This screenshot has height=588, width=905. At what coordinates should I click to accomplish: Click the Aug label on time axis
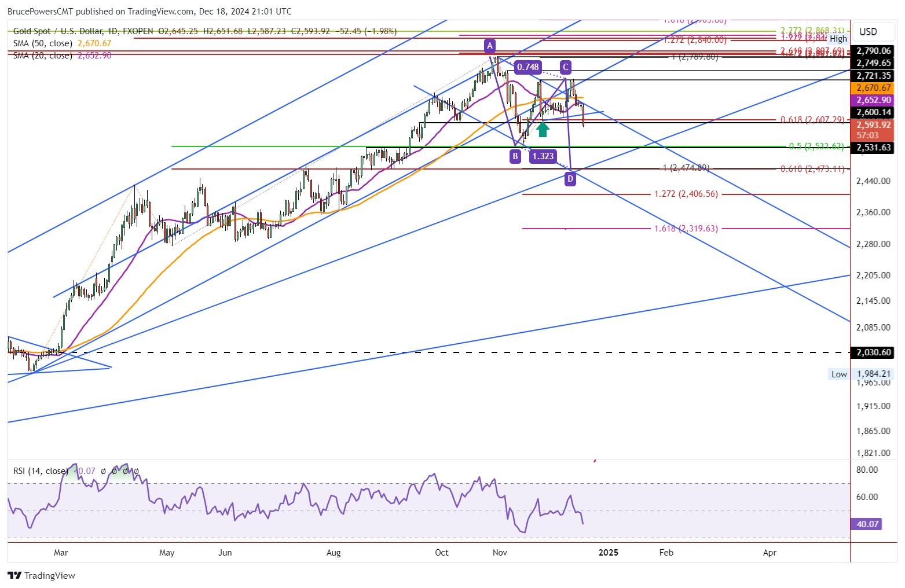pyautogui.click(x=334, y=553)
